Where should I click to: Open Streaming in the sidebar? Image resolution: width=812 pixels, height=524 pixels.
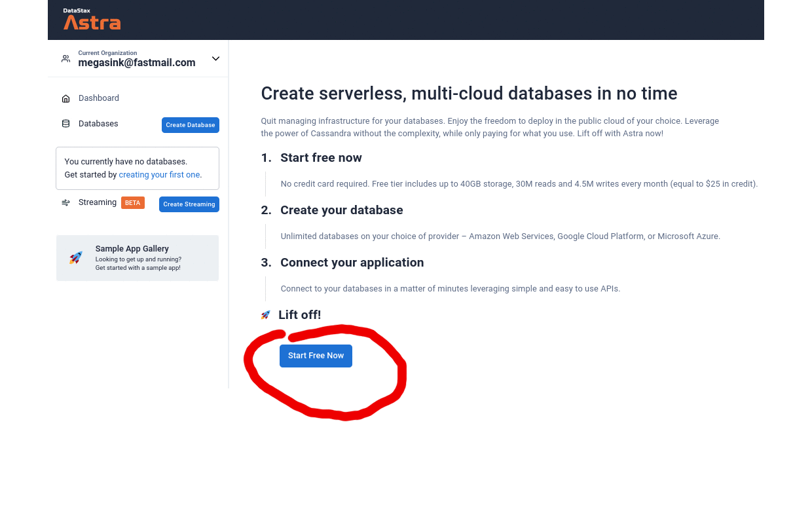[x=98, y=202]
